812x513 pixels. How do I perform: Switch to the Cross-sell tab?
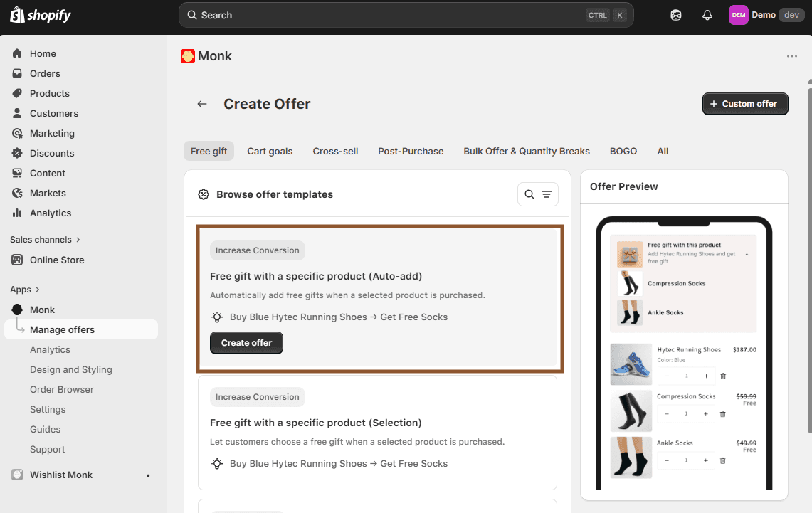coord(335,151)
